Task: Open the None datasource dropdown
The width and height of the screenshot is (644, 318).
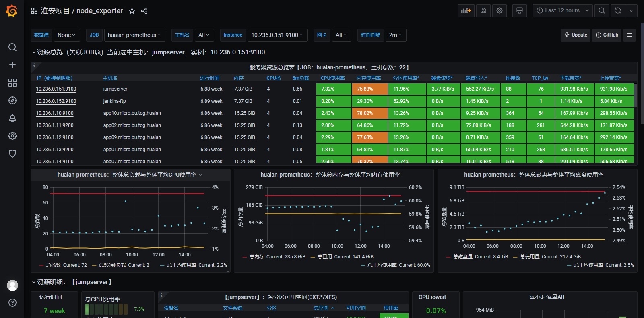Action: tap(67, 35)
